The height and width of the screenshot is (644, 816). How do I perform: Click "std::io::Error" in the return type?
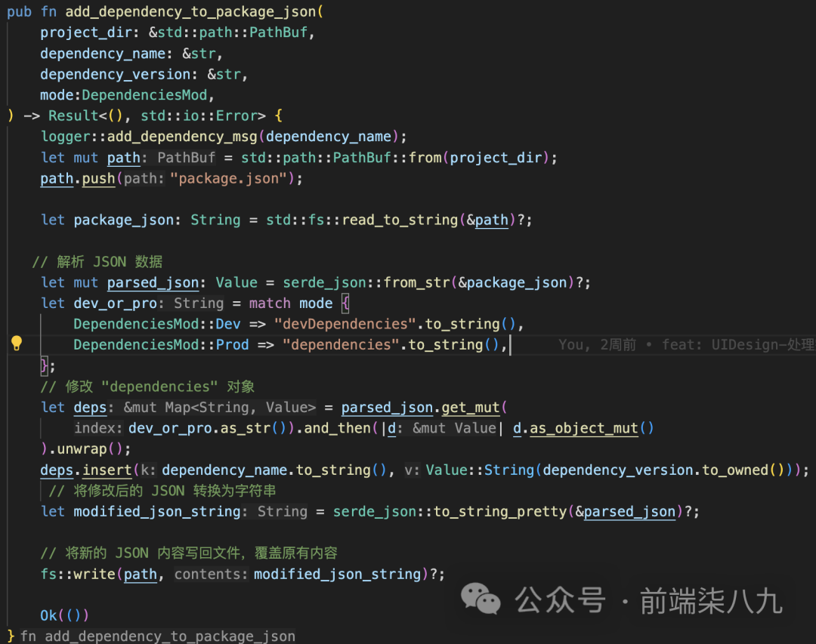(199, 116)
